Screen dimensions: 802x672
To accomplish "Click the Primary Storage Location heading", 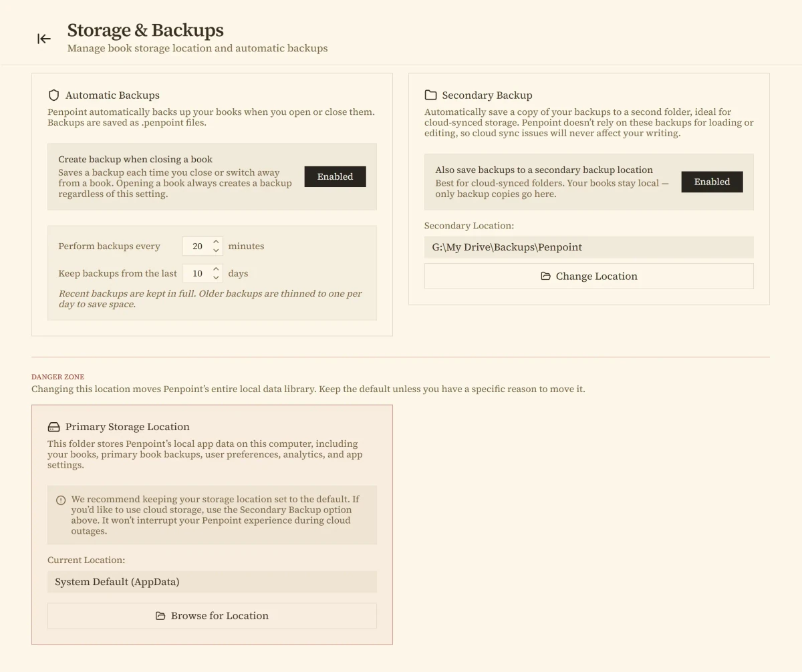I will tap(128, 427).
